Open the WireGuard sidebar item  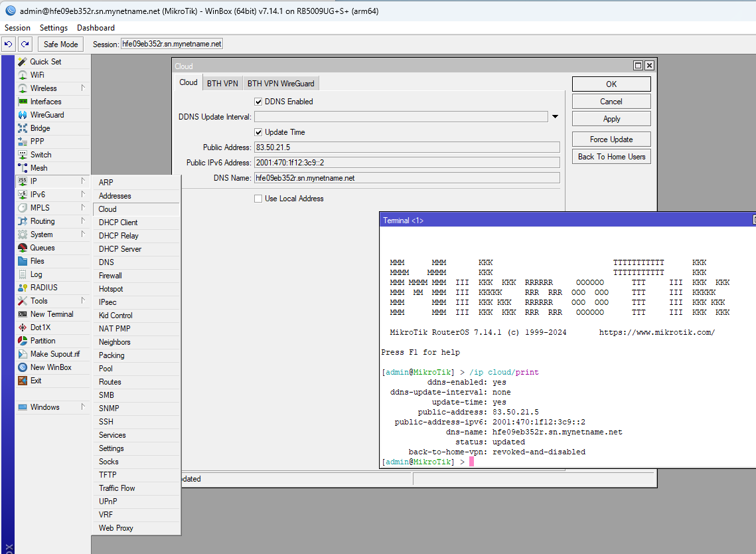(46, 115)
